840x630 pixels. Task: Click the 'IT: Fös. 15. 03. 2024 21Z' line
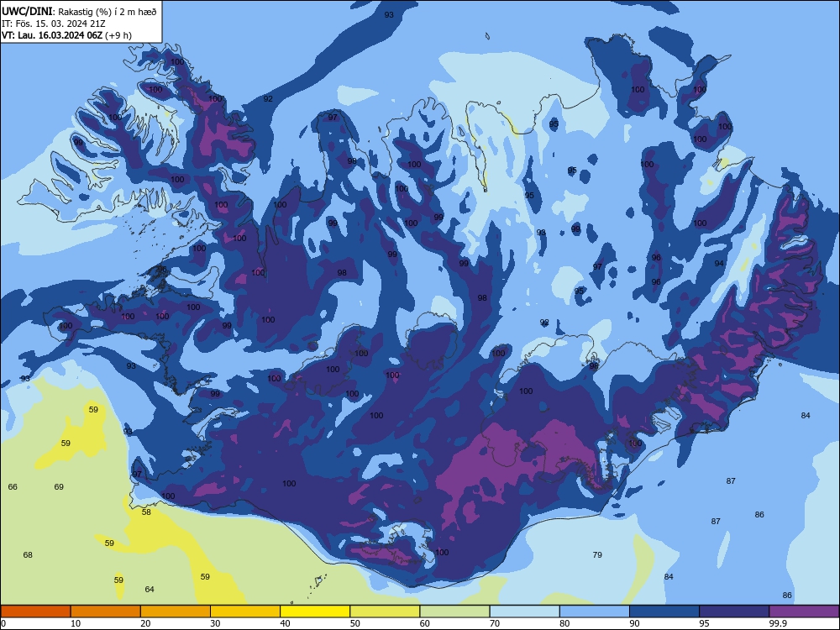[x=54, y=24]
